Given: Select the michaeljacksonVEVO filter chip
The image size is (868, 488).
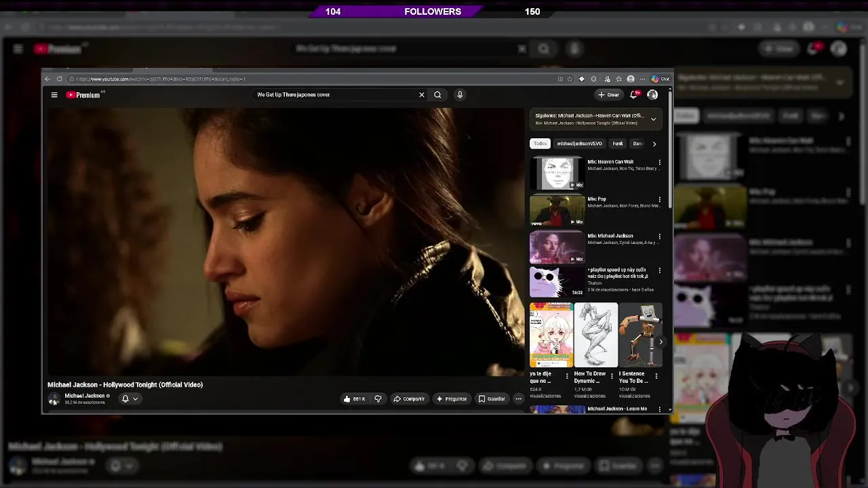Looking at the screenshot, I should (x=579, y=144).
